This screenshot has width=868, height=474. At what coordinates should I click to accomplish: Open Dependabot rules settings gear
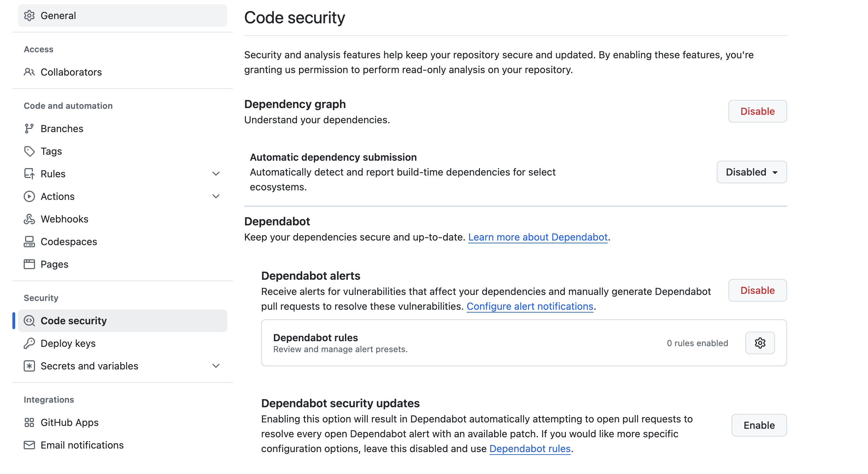click(x=760, y=343)
